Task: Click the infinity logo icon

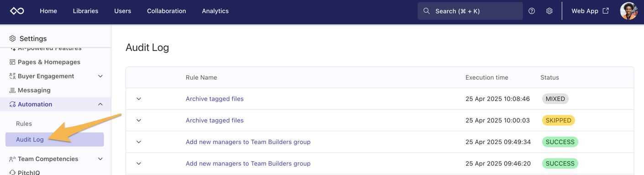Action: [17, 11]
